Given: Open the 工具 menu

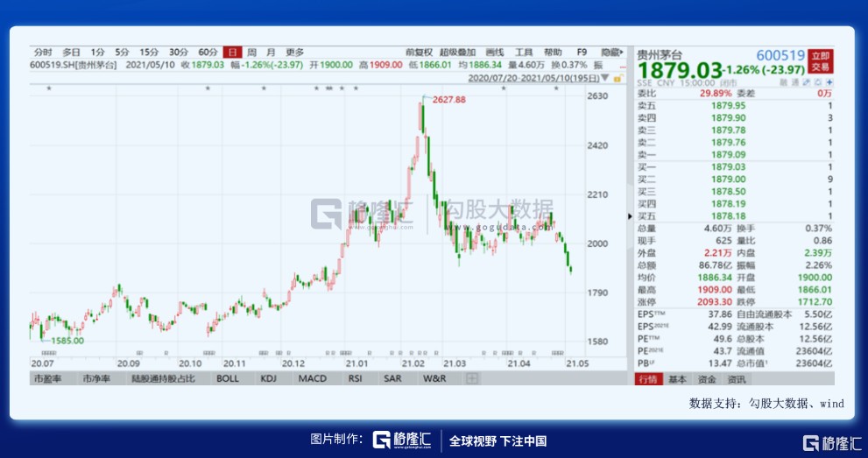Looking at the screenshot, I should coord(524,52).
